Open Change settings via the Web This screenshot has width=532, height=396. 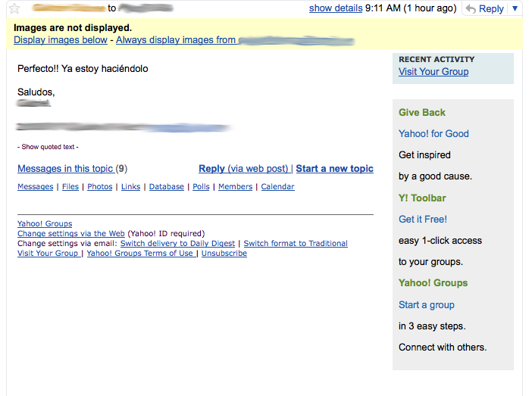click(71, 234)
